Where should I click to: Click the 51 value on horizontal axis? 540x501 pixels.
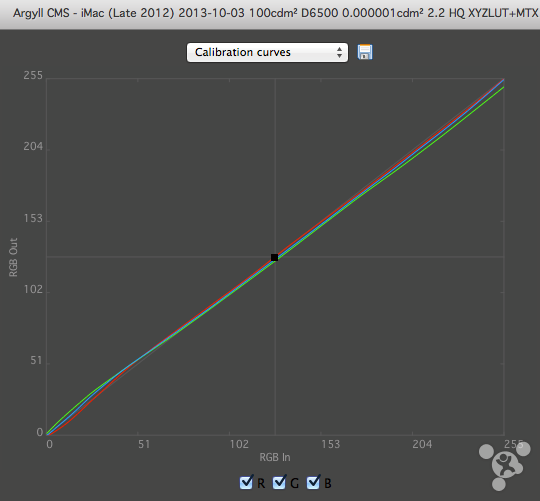[x=144, y=444]
